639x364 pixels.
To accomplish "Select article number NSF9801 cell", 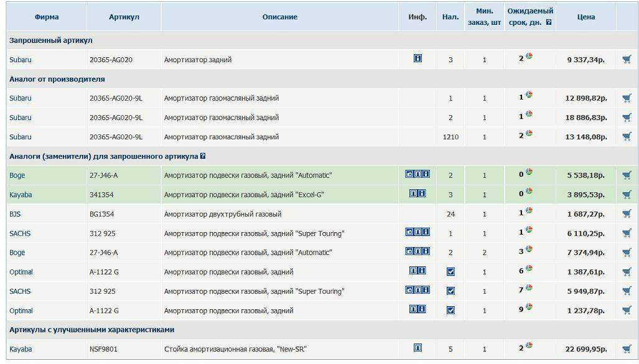I will tap(104, 349).
